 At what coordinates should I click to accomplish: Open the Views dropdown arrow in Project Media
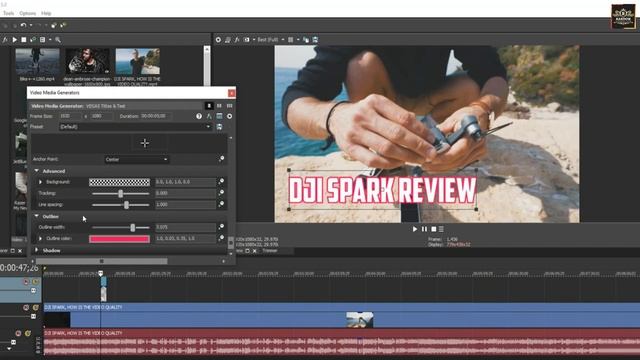50,40
